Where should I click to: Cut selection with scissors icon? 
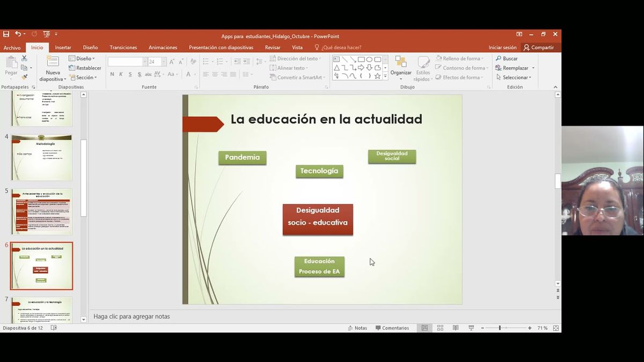(x=24, y=58)
